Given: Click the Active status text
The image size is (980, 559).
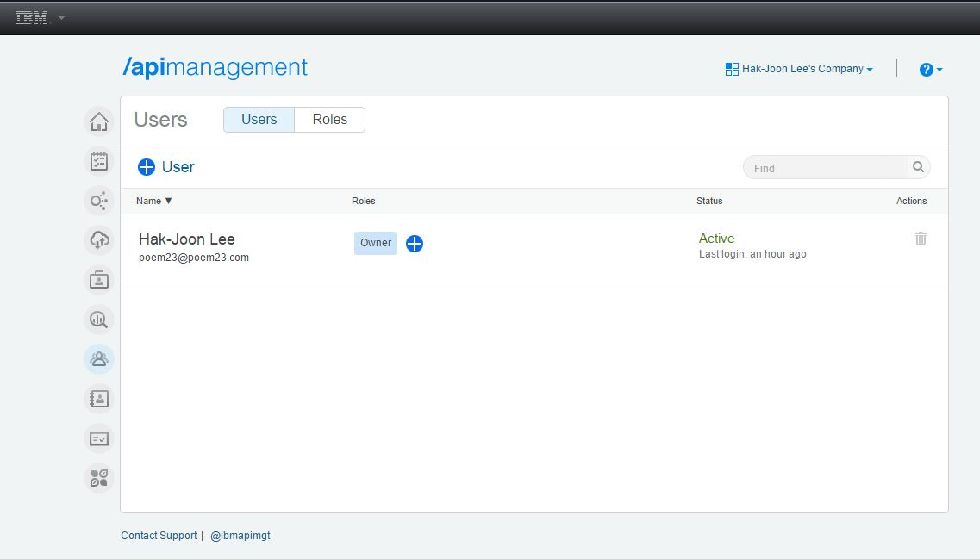Looking at the screenshot, I should 716,239.
